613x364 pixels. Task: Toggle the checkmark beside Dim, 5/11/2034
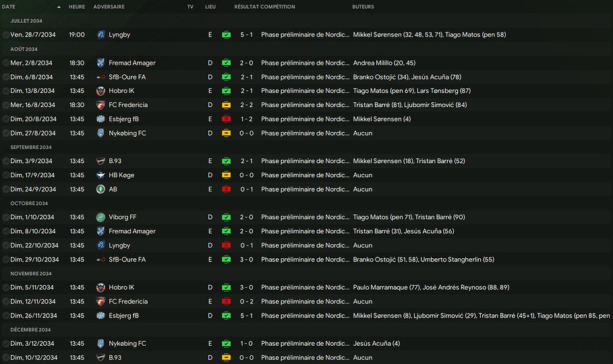tap(5, 288)
